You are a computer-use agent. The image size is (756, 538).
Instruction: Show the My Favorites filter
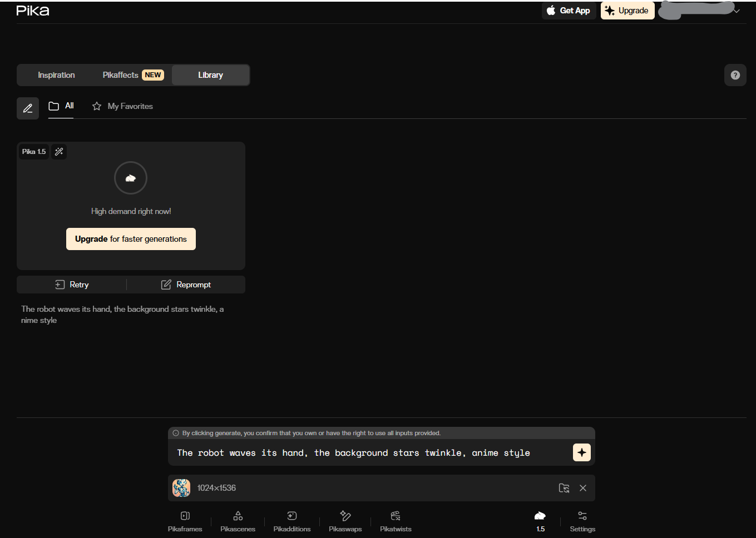pos(123,106)
